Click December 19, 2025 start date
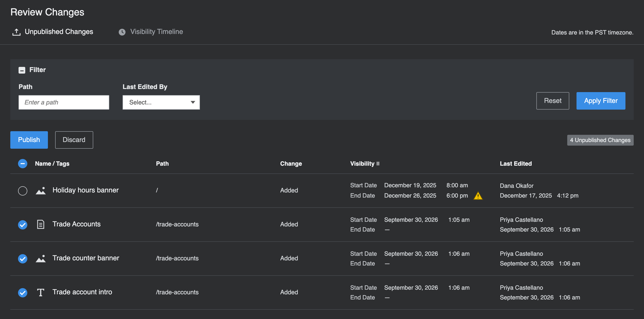The width and height of the screenshot is (644, 319). 410,185
